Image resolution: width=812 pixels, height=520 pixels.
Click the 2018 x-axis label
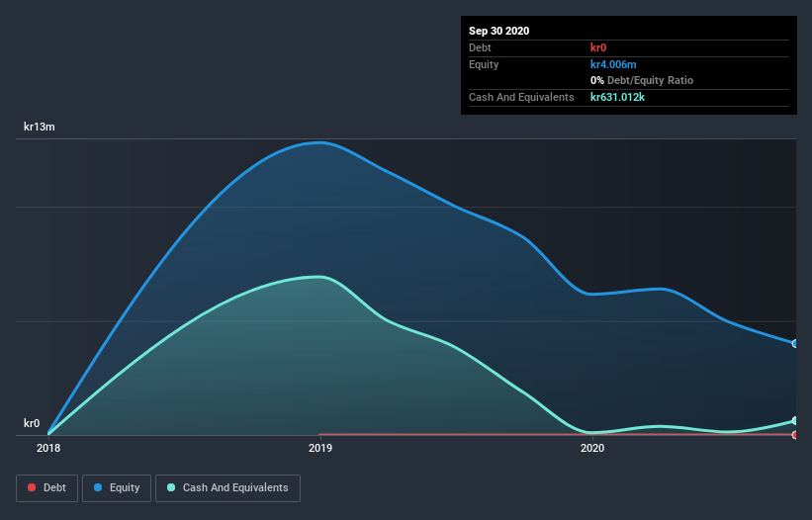coord(48,448)
